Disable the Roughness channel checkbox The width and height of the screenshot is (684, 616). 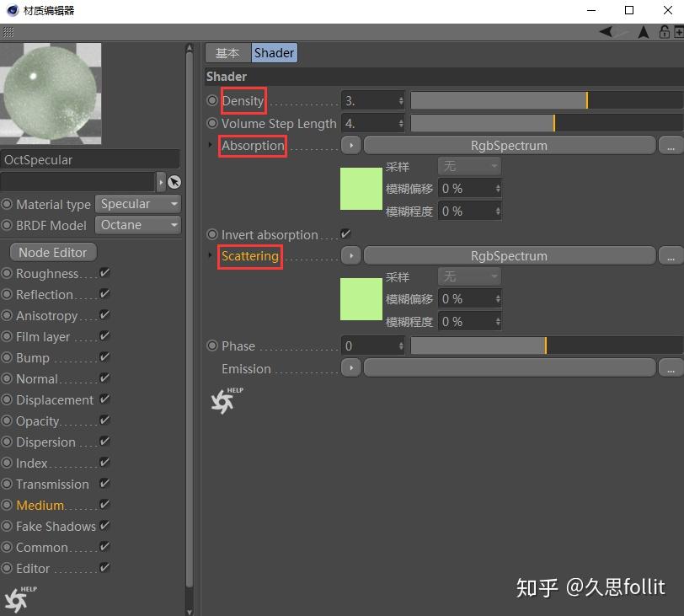(104, 273)
